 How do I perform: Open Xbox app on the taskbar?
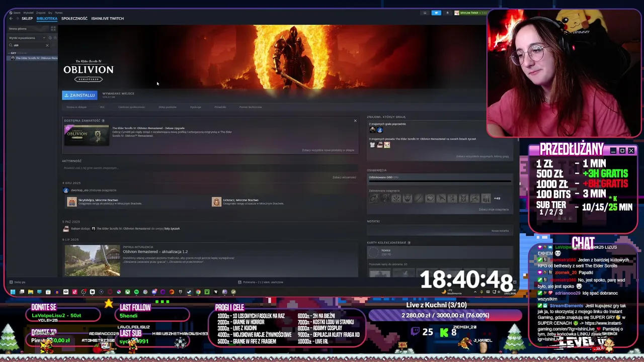point(128,292)
